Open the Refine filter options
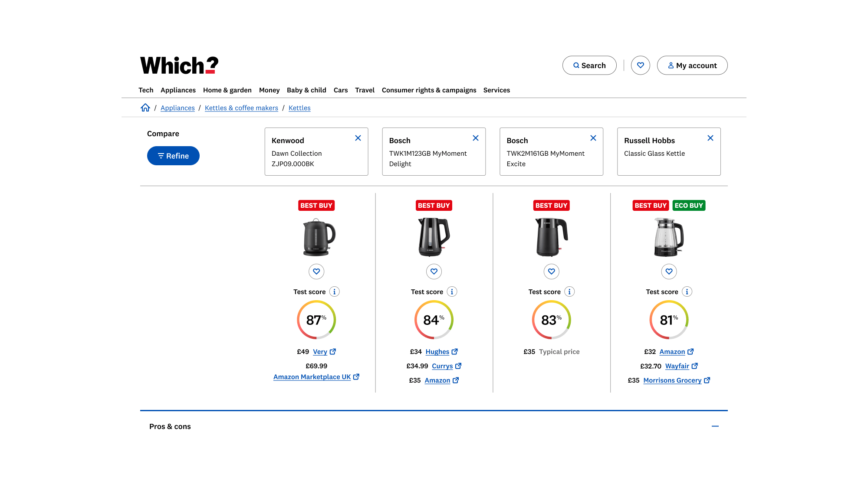868x488 pixels. coord(173,156)
